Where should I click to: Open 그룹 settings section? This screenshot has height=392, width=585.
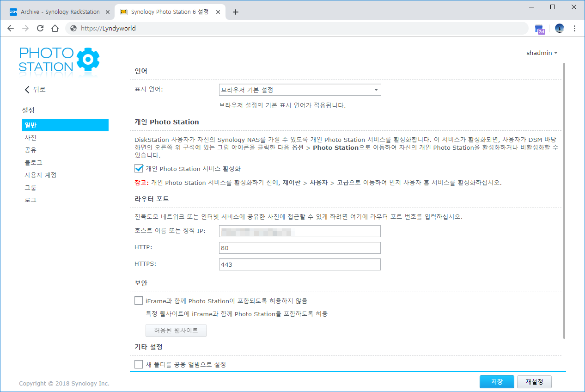[30, 188]
